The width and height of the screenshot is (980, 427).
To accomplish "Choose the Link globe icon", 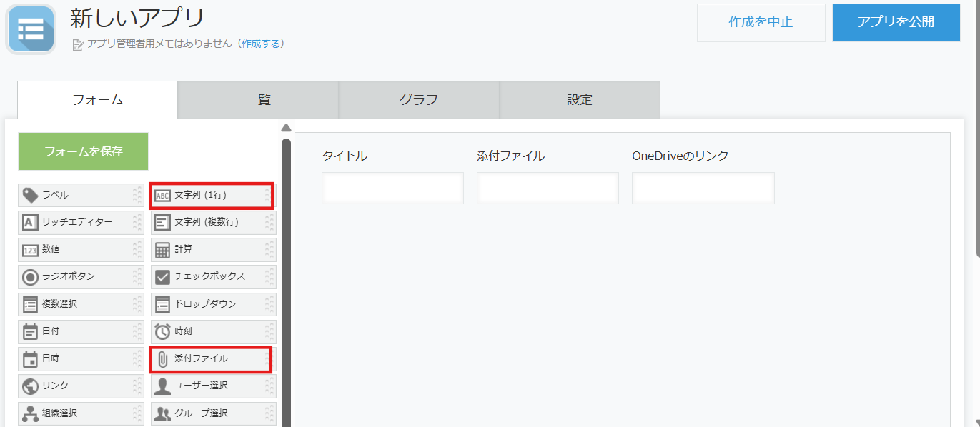I will (30, 386).
